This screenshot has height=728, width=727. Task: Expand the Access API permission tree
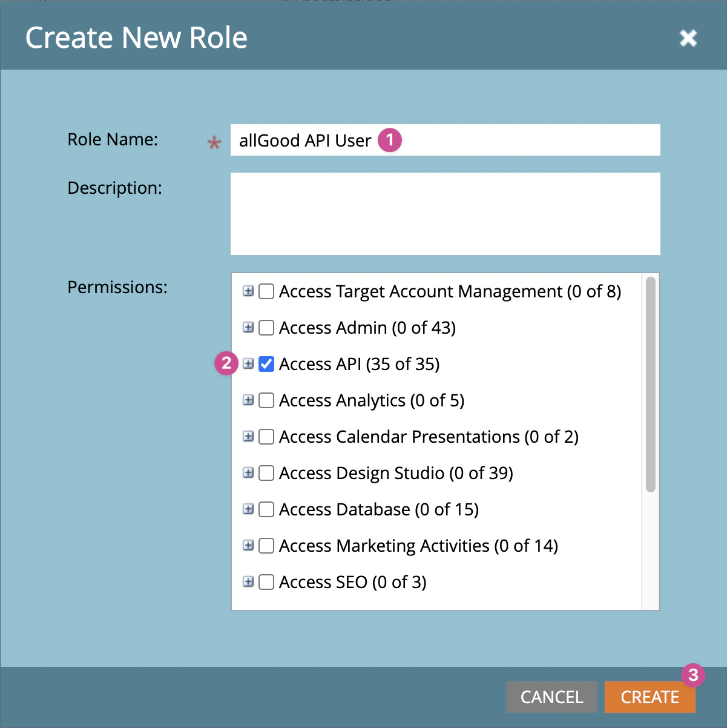[249, 364]
